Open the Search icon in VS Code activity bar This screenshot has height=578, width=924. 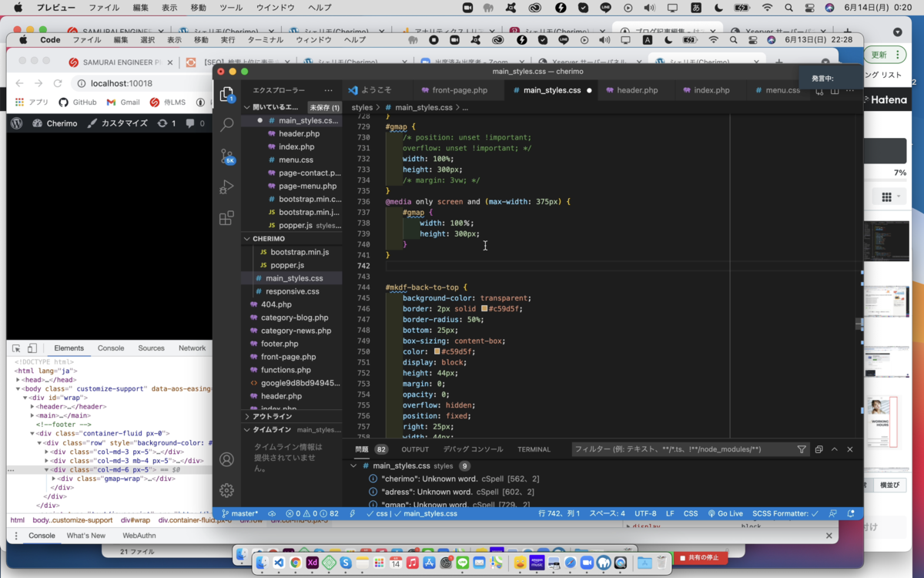pos(226,124)
